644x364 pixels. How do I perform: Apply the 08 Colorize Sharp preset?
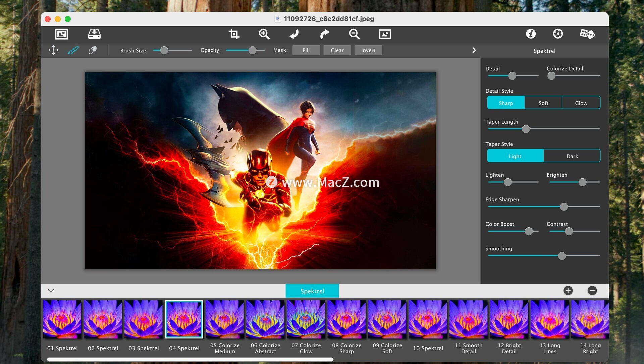(346, 319)
